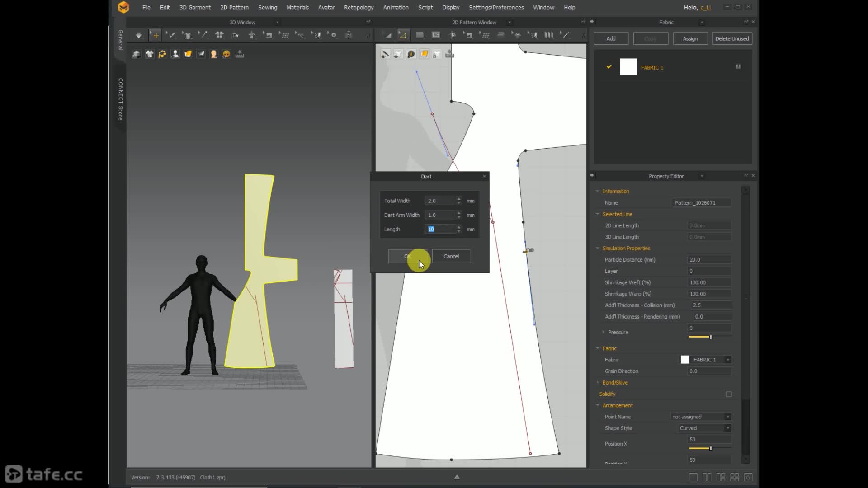The height and width of the screenshot is (488, 868).
Task: Select the garment select tool in 3D toolbar
Action: click(186, 35)
